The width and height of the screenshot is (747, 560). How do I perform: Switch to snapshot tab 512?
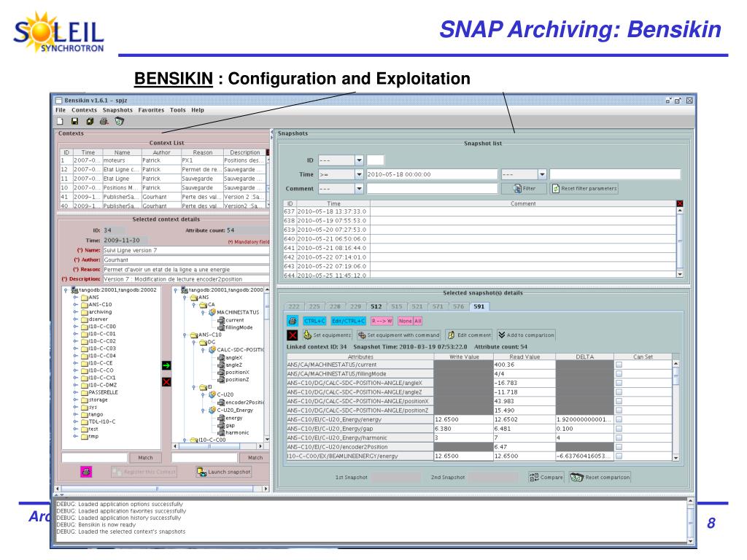click(x=376, y=307)
